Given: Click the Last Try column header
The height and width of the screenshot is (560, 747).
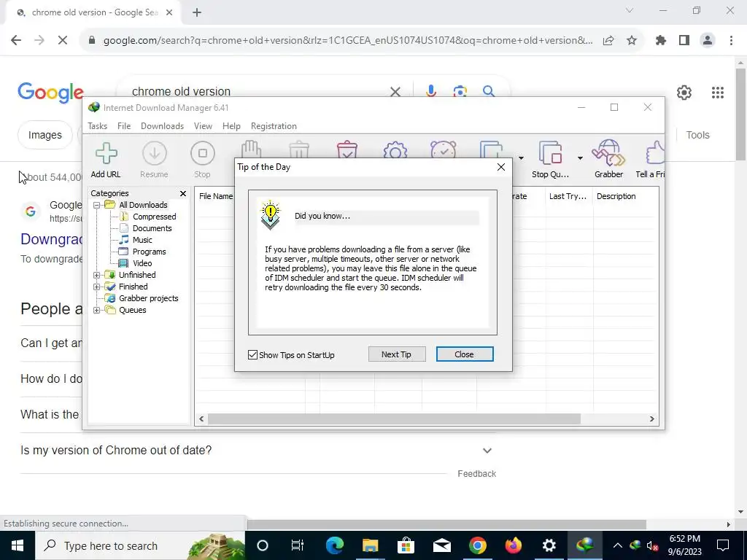Looking at the screenshot, I should pos(568,196).
